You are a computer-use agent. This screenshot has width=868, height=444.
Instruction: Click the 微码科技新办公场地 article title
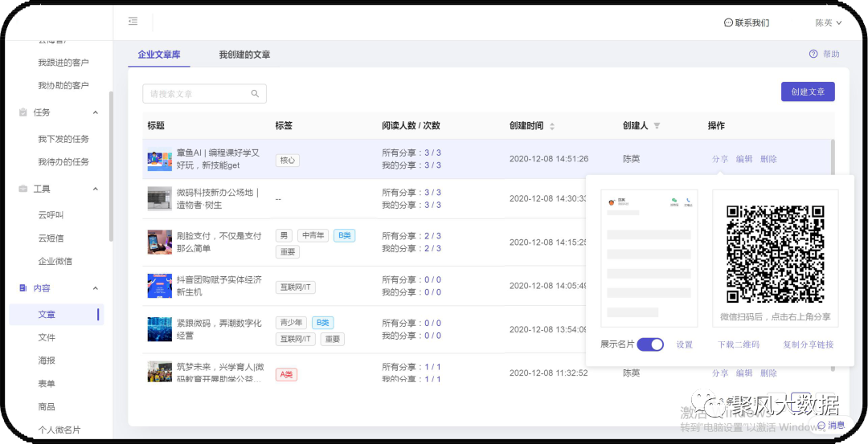point(218,198)
